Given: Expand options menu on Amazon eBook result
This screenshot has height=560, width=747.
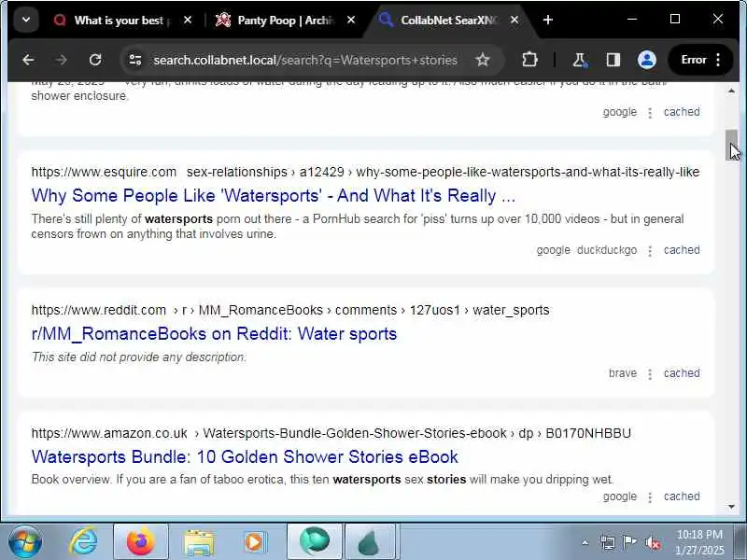Looking at the screenshot, I should 650,497.
